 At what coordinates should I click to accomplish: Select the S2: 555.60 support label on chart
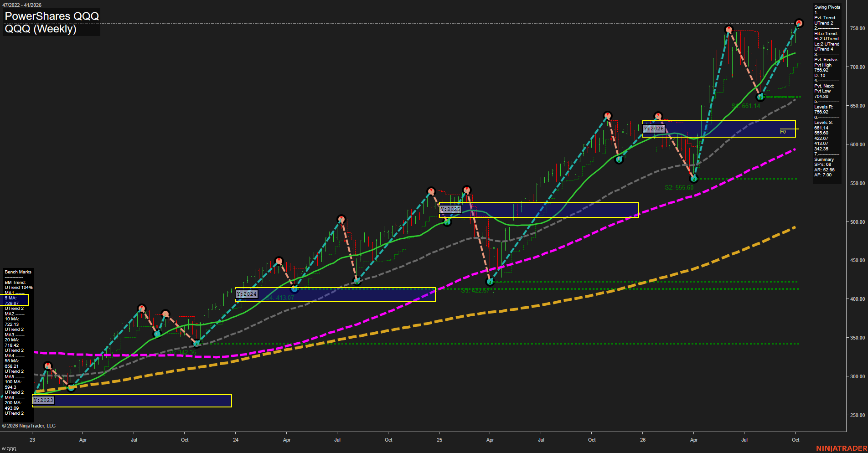pyautogui.click(x=679, y=187)
